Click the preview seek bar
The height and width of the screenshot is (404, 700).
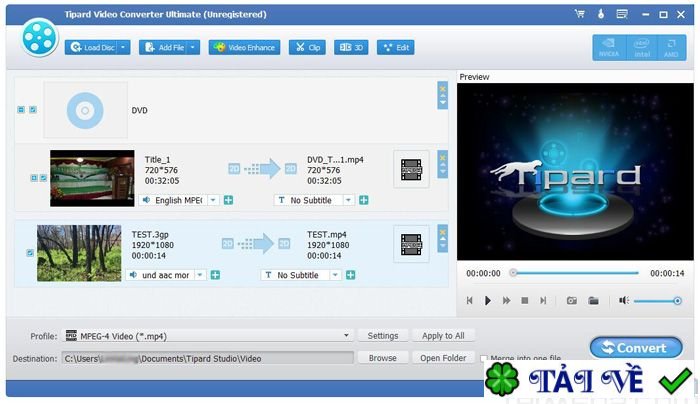coord(575,273)
